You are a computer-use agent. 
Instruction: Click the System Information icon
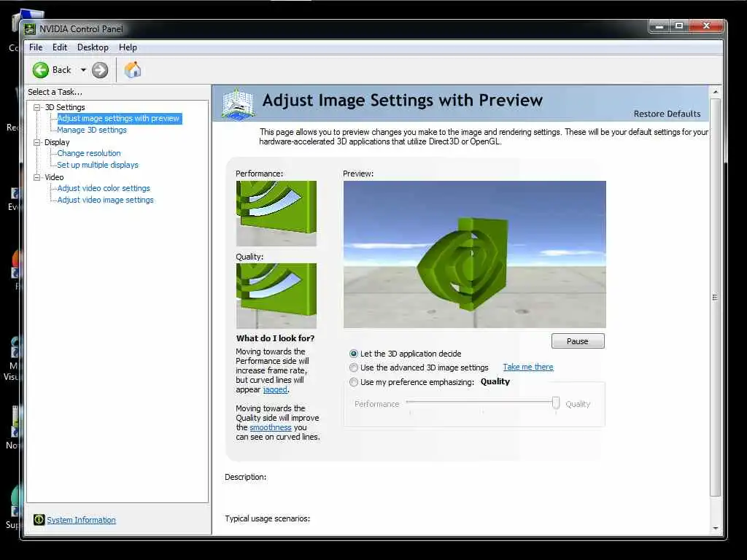point(39,519)
